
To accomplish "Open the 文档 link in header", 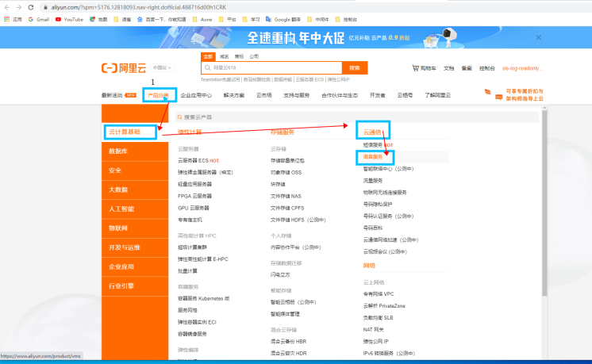I will coord(448,68).
